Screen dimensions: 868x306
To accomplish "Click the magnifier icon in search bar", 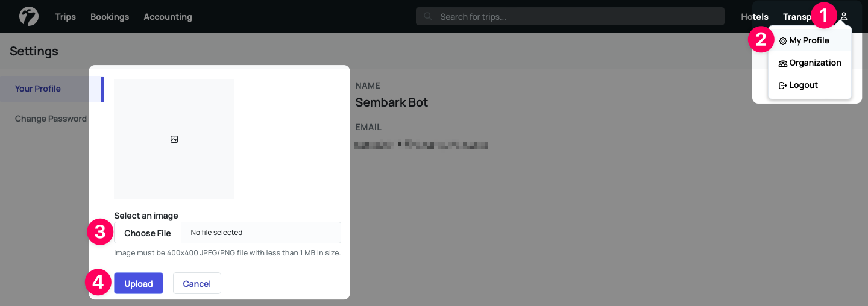I will click(x=428, y=17).
